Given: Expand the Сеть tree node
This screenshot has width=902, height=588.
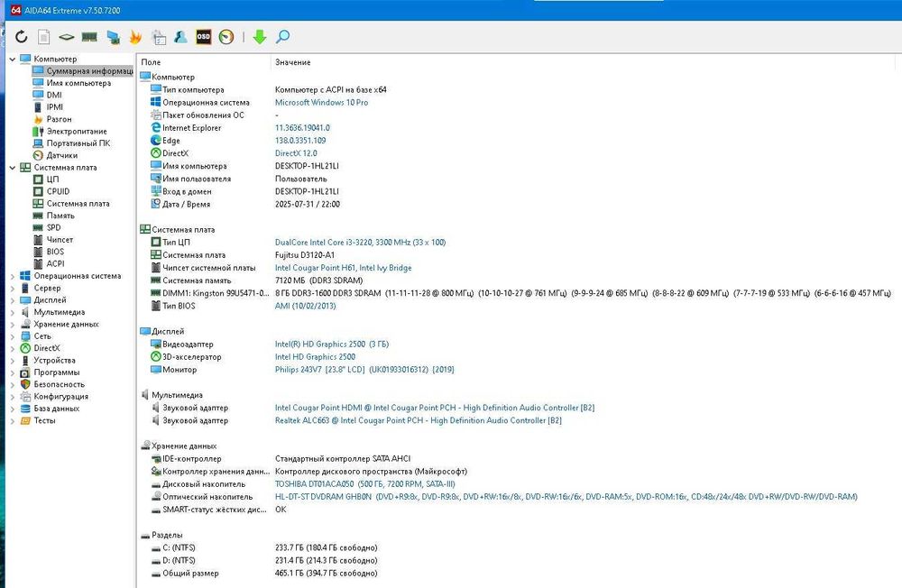Looking at the screenshot, I should [12, 336].
